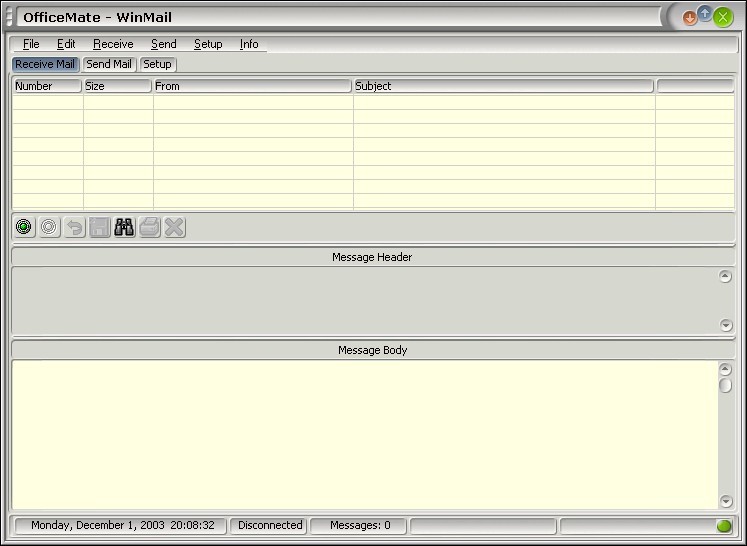The width and height of the screenshot is (747, 546).
Task: Sort by the Number column header
Action: 47,86
